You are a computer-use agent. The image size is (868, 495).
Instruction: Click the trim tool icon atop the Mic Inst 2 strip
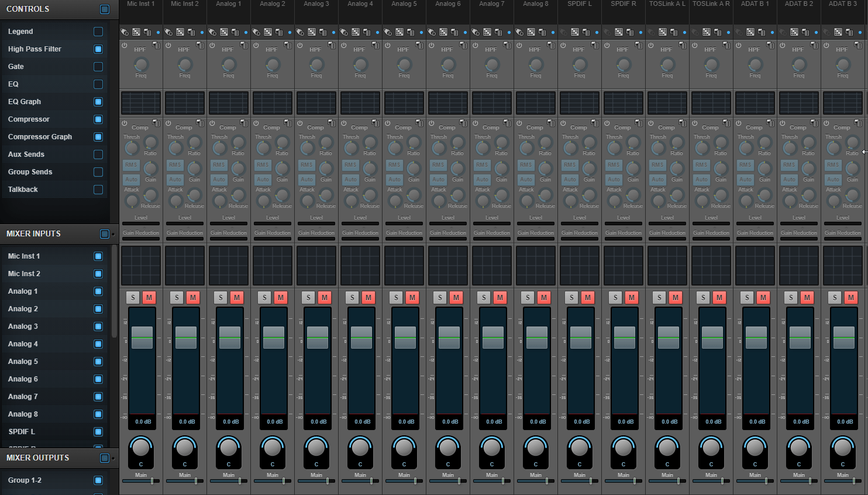168,32
